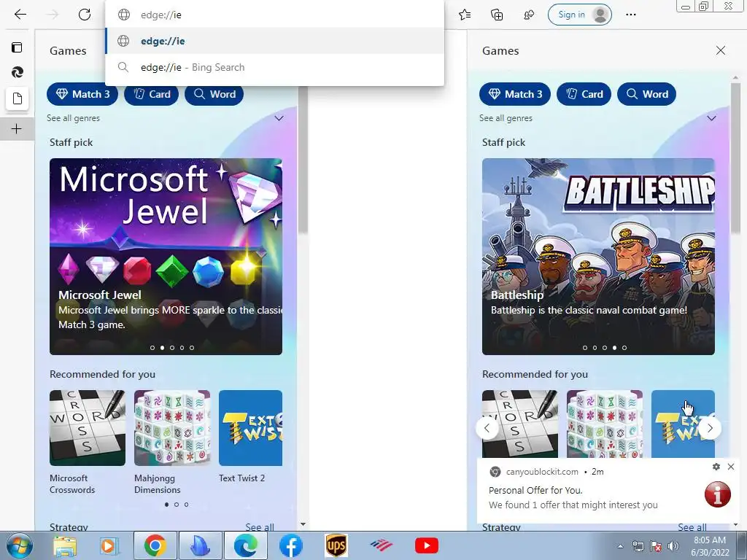Open the Favorites star list icon
This screenshot has height=560, width=747.
point(465,15)
